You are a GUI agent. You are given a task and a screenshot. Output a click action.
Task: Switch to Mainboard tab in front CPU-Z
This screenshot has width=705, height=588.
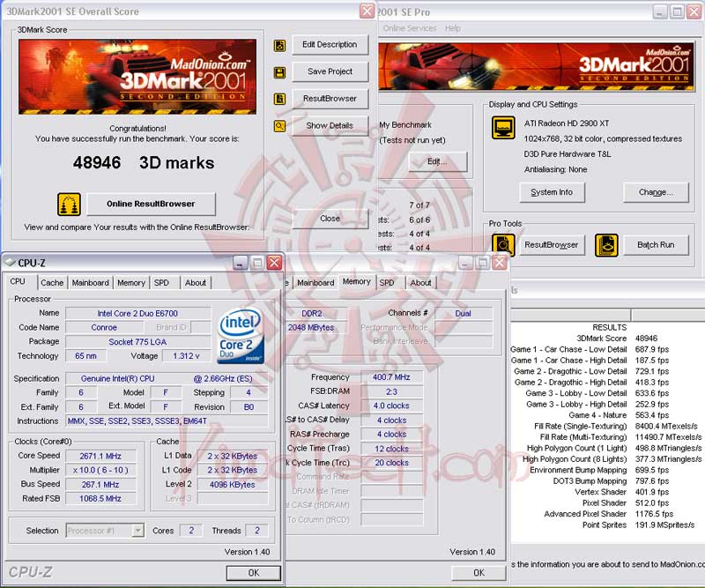coord(91,283)
